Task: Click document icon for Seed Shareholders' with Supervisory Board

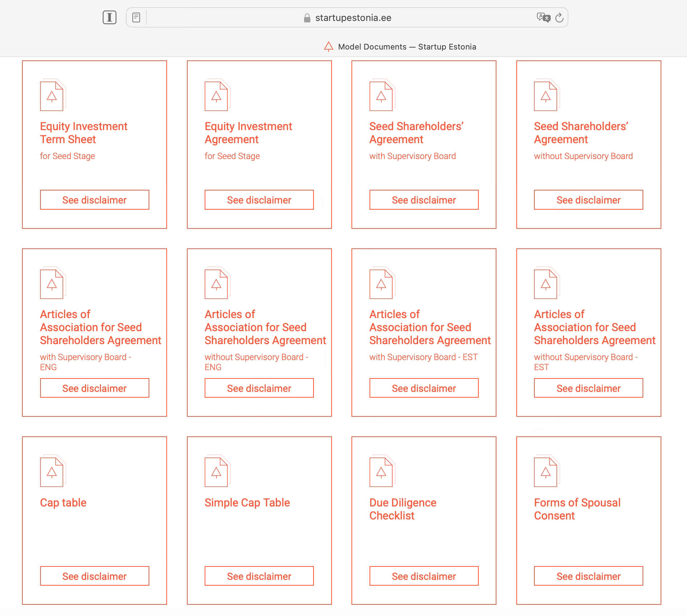Action: point(383,95)
